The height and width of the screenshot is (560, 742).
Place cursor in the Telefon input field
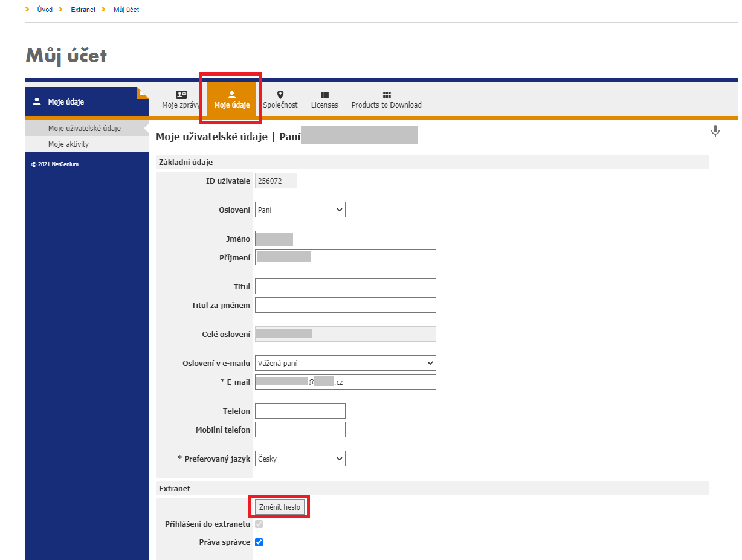pyautogui.click(x=300, y=410)
